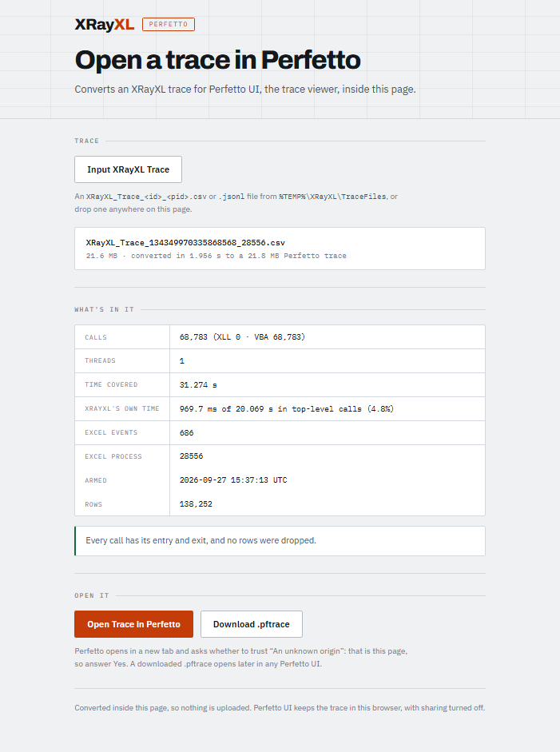Click the 'Perfetto opens in a new tab' hint text
Viewport: 560px width, 752px height.
point(240,658)
